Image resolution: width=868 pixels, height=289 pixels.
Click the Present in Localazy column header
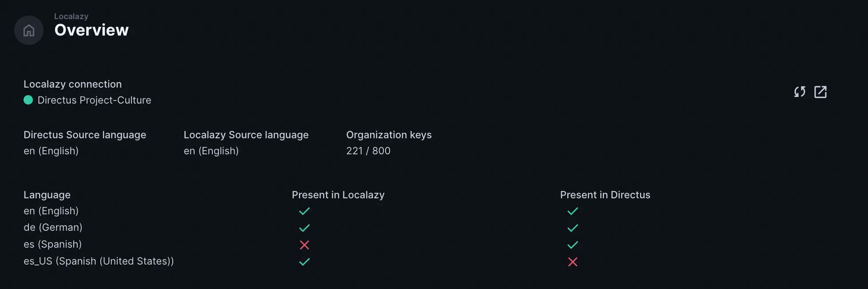coord(338,195)
